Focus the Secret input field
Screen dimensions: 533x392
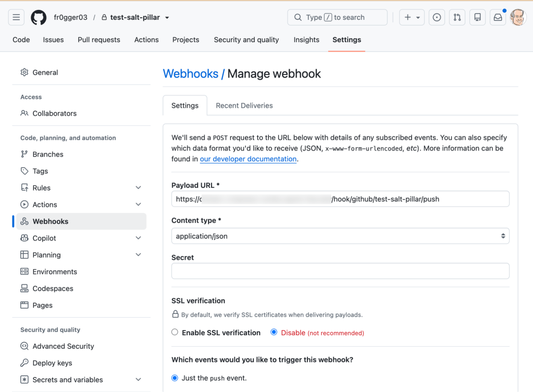click(x=340, y=271)
